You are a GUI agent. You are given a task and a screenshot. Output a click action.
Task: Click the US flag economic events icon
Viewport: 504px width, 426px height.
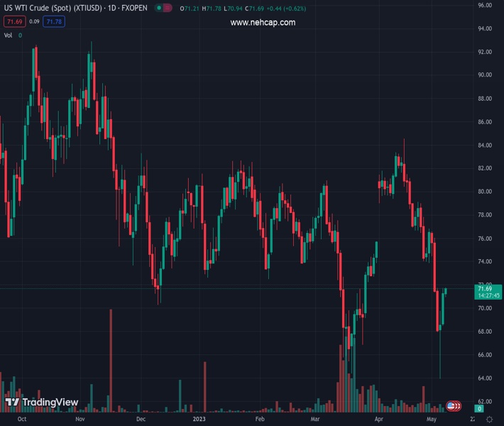click(451, 406)
